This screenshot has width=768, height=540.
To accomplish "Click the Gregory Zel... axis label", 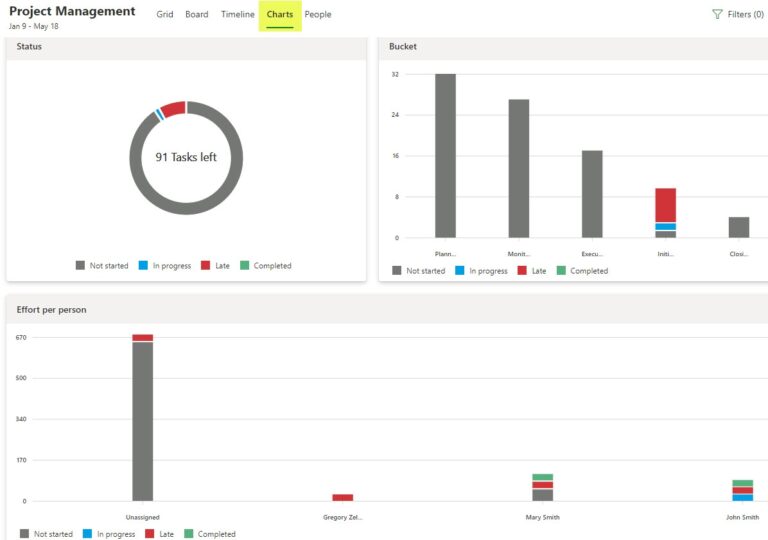I will coord(343,517).
